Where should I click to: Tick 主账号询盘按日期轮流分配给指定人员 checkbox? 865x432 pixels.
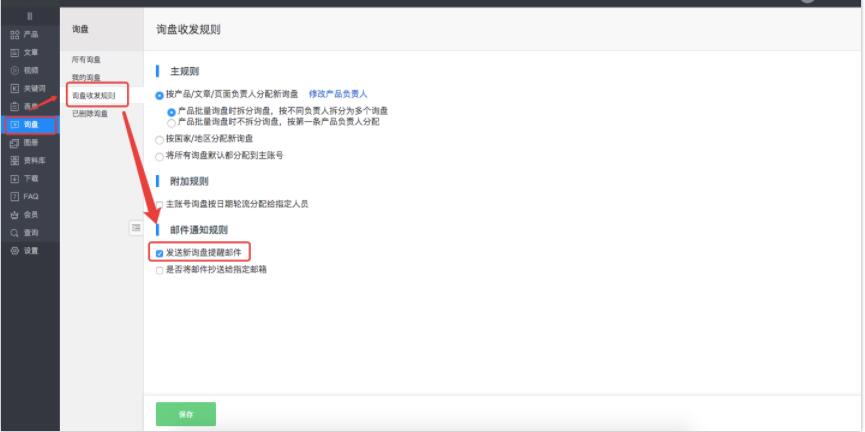click(x=160, y=204)
